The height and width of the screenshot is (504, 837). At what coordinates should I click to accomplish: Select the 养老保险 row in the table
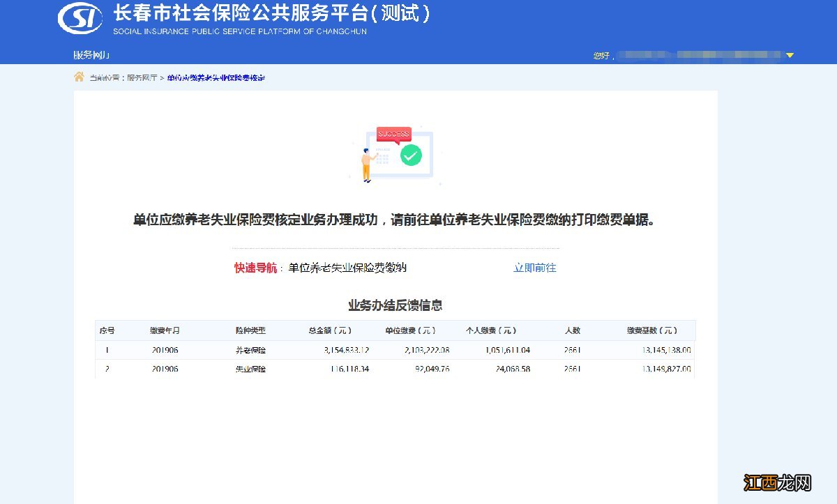252,350
